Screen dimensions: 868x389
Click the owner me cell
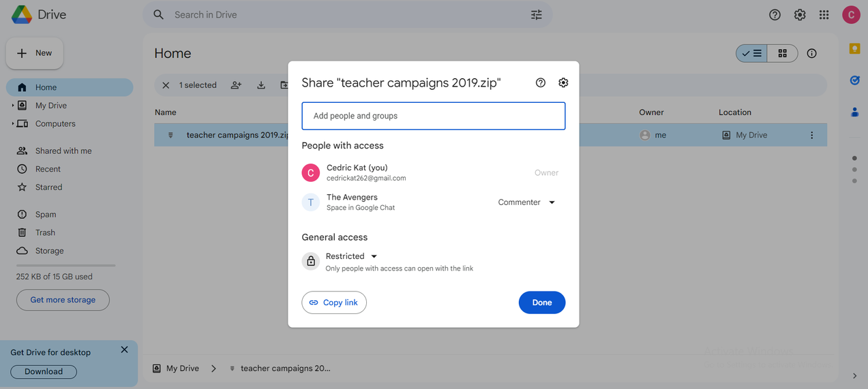click(653, 135)
